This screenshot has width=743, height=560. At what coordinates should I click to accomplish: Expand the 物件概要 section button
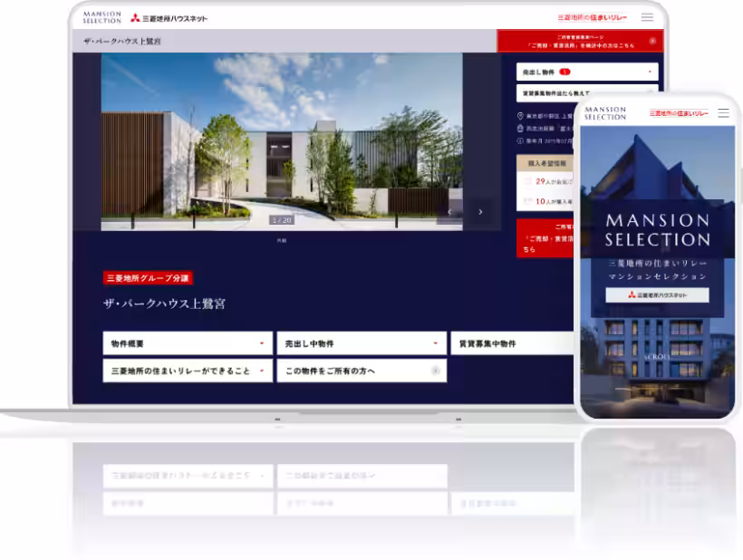click(188, 343)
